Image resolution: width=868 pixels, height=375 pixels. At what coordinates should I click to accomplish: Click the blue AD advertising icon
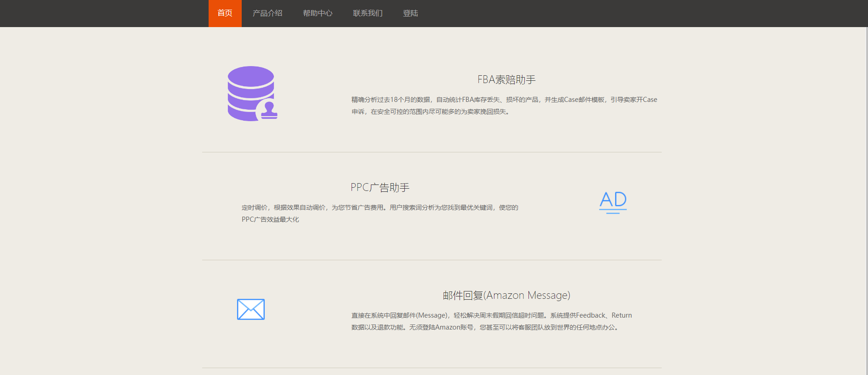pyautogui.click(x=613, y=202)
